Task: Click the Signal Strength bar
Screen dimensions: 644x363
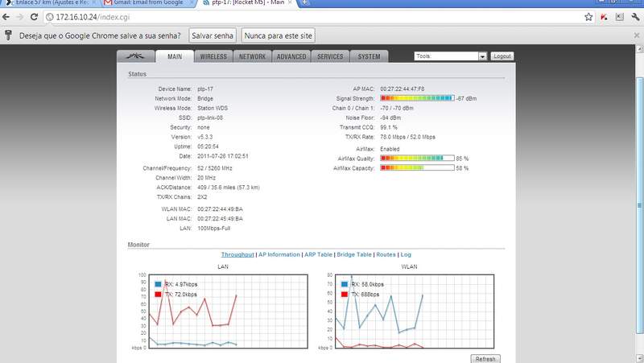Action: (417, 98)
